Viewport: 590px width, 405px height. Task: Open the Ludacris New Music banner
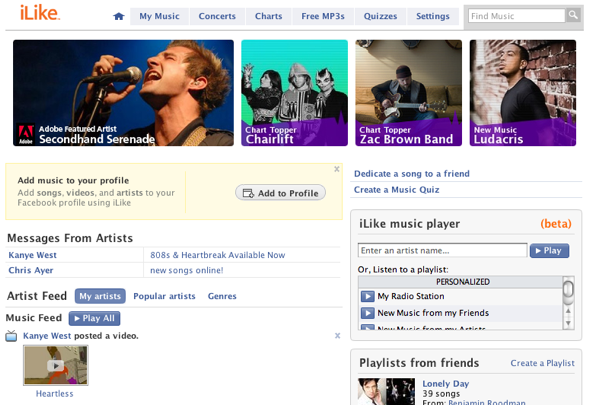coord(523,93)
